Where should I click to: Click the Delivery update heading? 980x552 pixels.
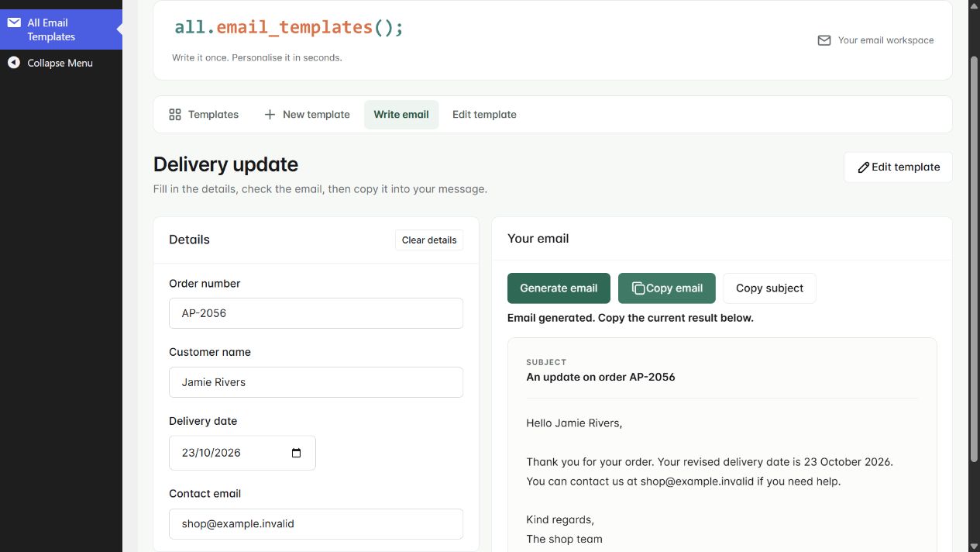[x=225, y=164]
